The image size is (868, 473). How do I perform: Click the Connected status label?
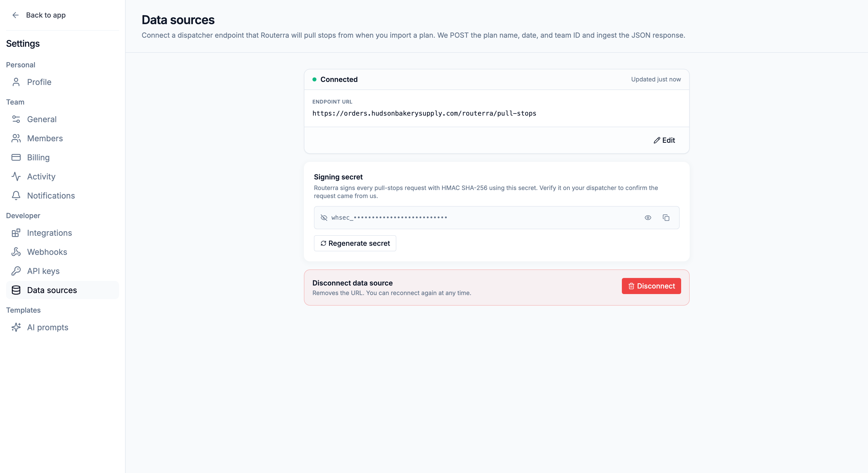click(x=339, y=80)
